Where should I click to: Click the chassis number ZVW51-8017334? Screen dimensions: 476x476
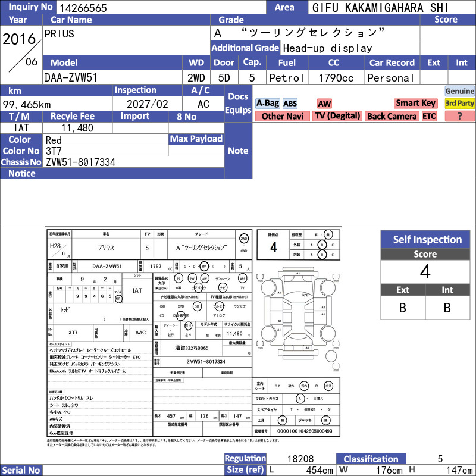click(x=80, y=162)
